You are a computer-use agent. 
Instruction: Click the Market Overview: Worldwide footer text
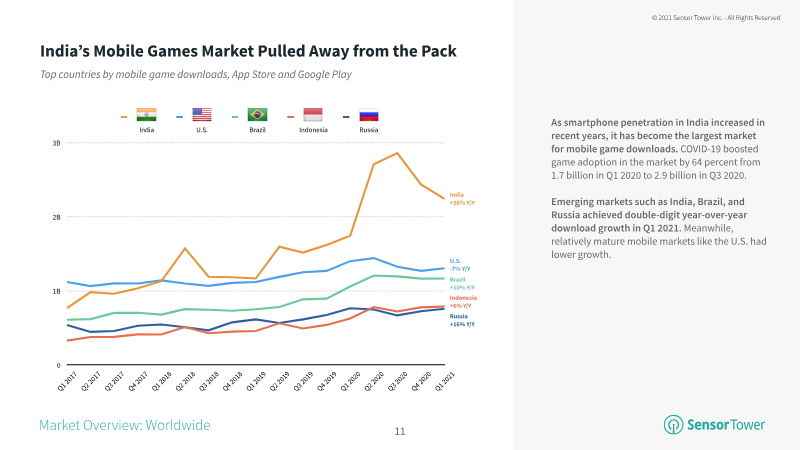pyautogui.click(x=124, y=425)
